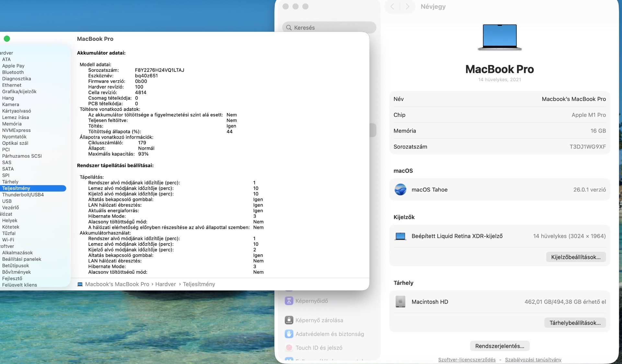Image resolution: width=622 pixels, height=364 pixels.
Task: Select Bluetooth in the hardware tree
Action: (13, 72)
